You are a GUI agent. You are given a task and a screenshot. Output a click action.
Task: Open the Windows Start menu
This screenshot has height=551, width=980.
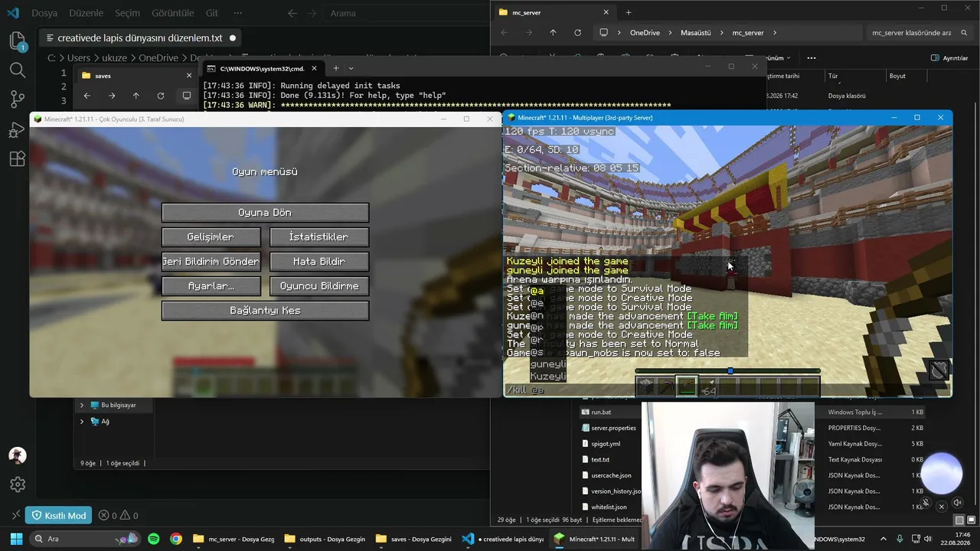pos(15,539)
